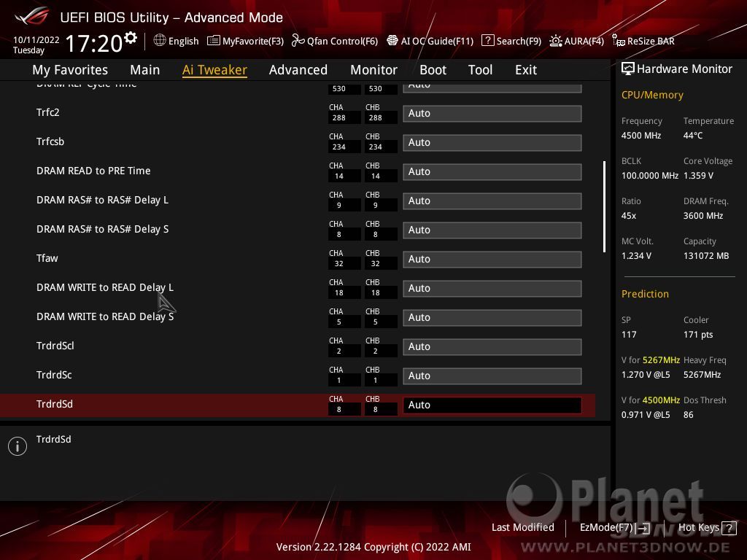The height and width of the screenshot is (560, 747).
Task: Click the AI OC Guide brain icon
Action: click(x=392, y=41)
